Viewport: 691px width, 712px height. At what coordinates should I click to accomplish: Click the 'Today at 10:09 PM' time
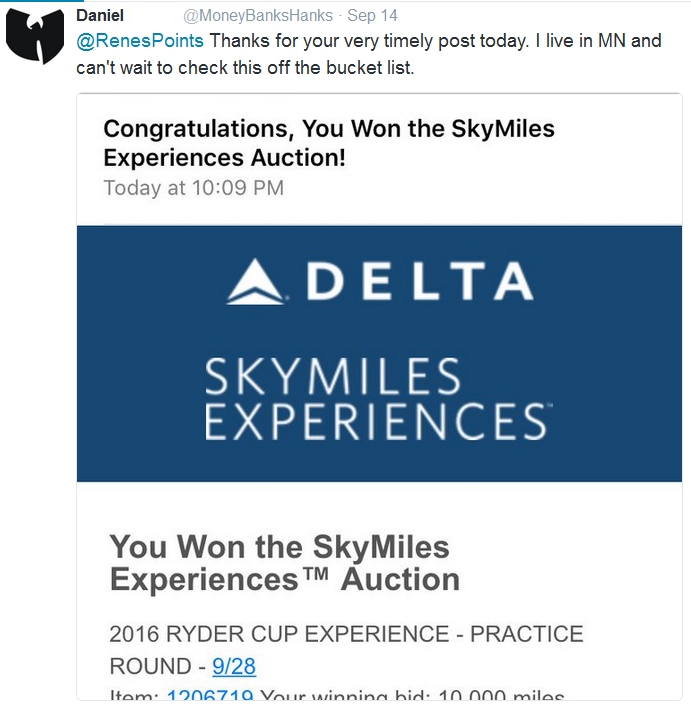[193, 187]
